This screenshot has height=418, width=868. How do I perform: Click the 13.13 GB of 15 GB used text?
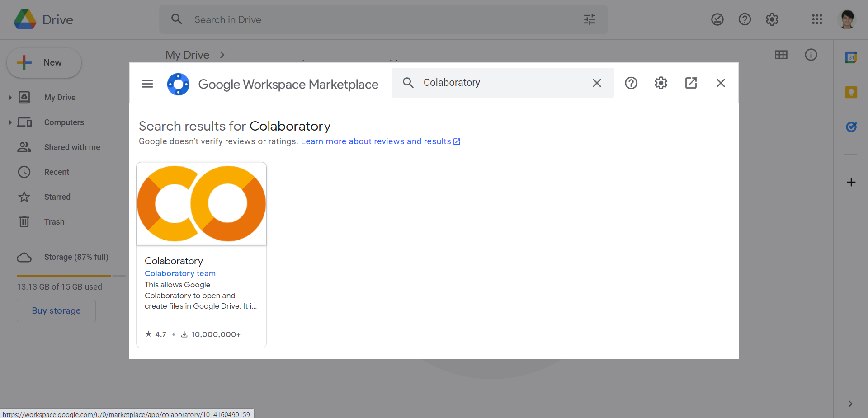(x=59, y=287)
